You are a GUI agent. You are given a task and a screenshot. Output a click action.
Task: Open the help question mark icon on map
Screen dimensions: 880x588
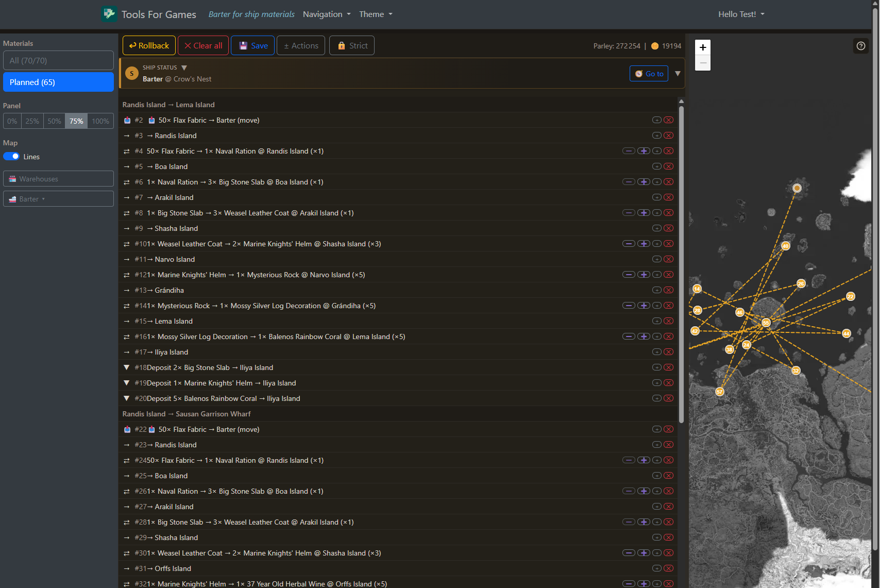pyautogui.click(x=861, y=46)
